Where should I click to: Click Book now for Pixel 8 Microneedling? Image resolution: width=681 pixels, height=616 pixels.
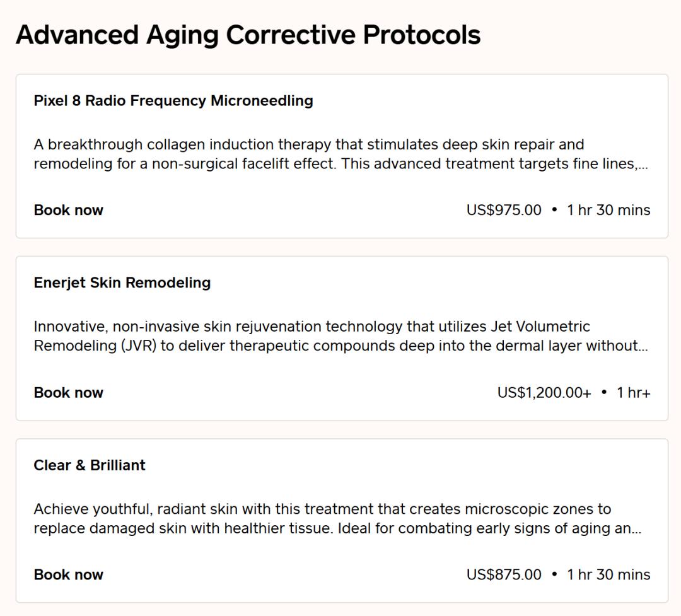pos(68,210)
